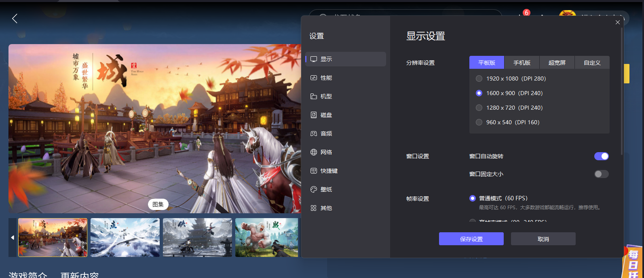
Task: Select the white ape monster thumbnail
Action: pos(266,238)
